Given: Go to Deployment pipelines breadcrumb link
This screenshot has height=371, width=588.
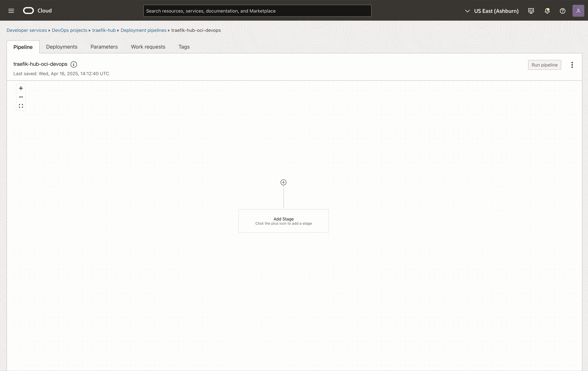Looking at the screenshot, I should click(x=143, y=30).
